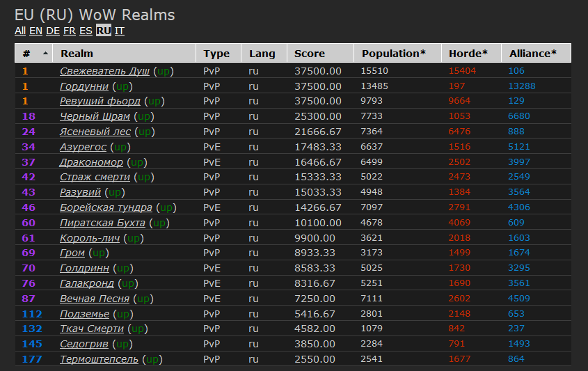Open the Ревущий фьорд realm link
The width and height of the screenshot is (588, 371).
(100, 101)
